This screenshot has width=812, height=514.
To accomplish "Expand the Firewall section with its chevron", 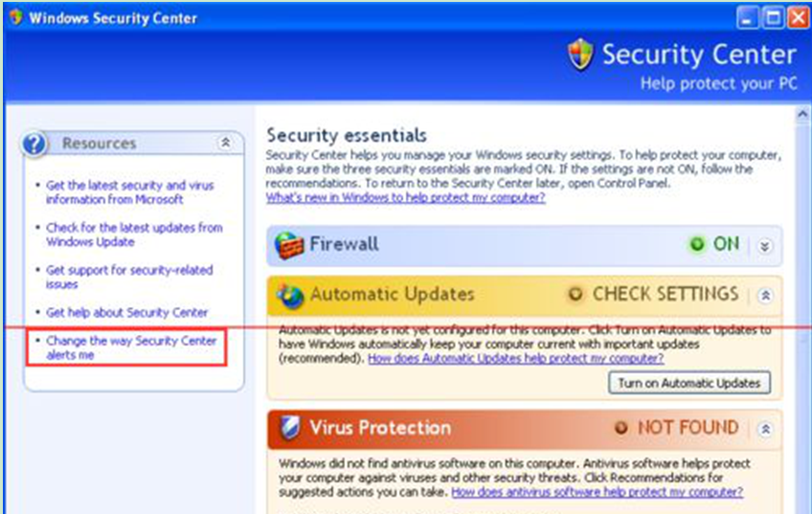I will tap(765, 246).
